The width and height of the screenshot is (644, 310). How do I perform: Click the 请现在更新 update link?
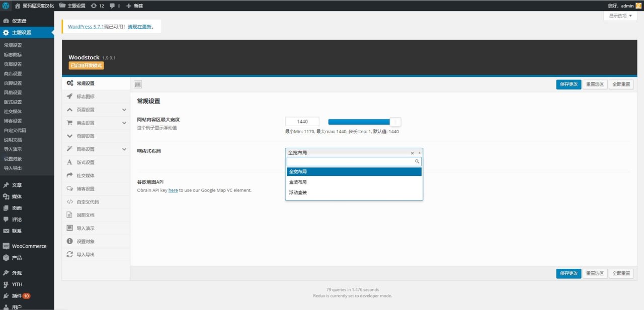[x=139, y=27]
